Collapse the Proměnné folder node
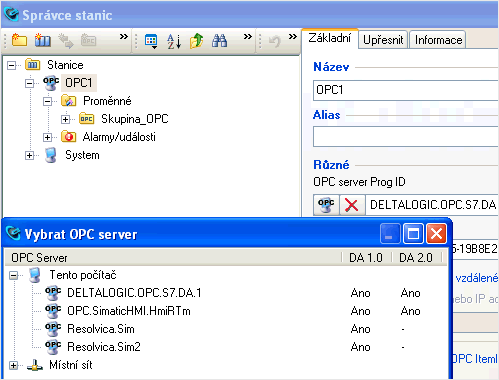 48,101
